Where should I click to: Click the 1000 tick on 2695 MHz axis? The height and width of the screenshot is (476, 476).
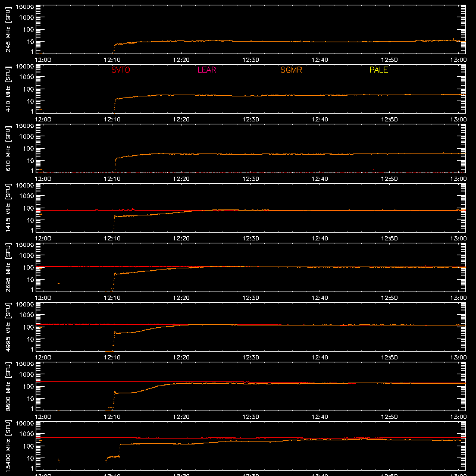click(27, 256)
